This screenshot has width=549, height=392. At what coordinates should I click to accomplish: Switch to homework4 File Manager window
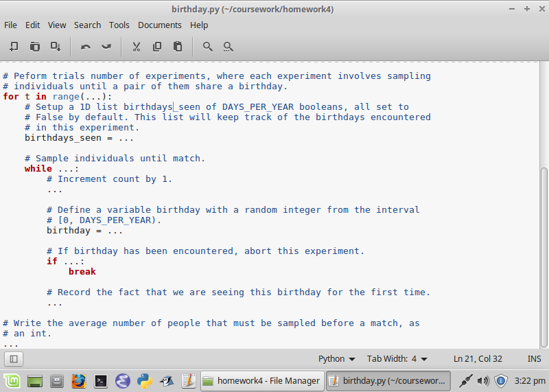[x=261, y=380]
